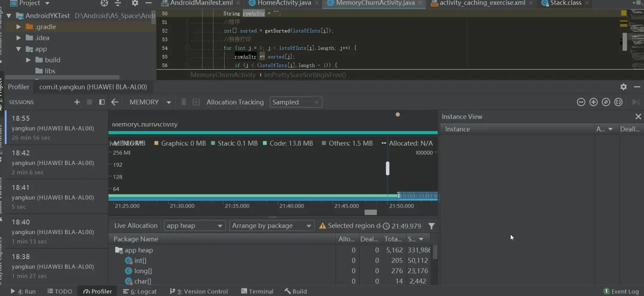The image size is (644, 296).
Task: Zoom to the selected timeline region
Action: [x=618, y=102]
